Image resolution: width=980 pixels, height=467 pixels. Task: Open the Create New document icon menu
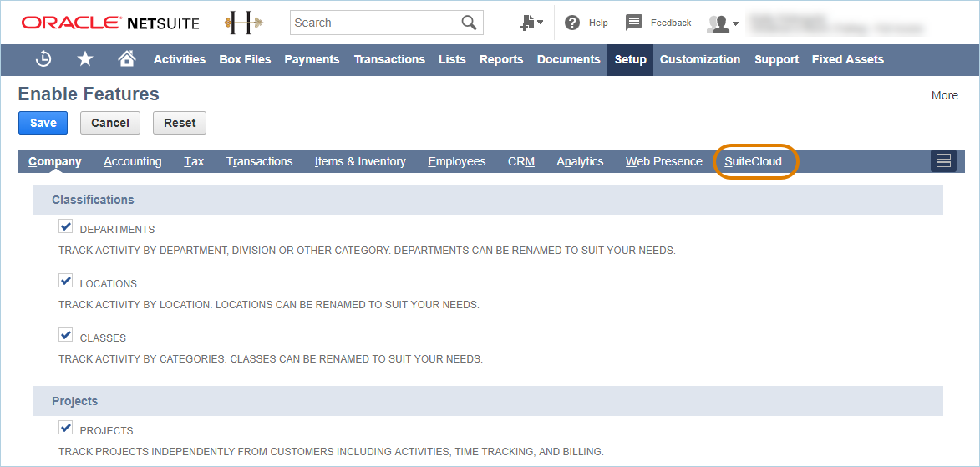pyautogui.click(x=531, y=23)
